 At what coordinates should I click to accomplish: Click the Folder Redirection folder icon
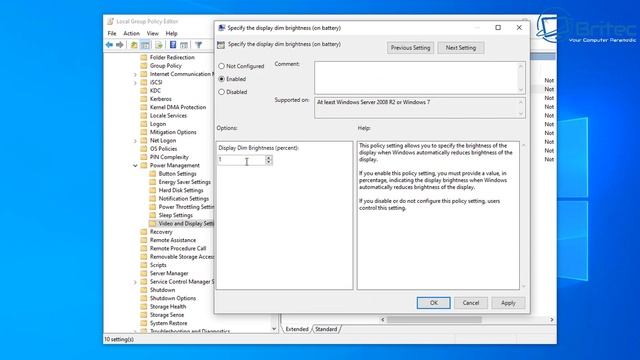(144, 57)
